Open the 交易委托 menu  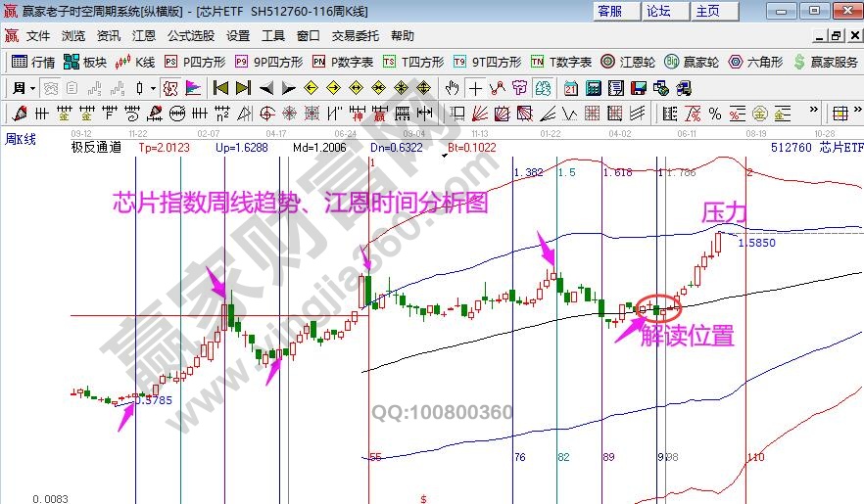[x=354, y=36]
